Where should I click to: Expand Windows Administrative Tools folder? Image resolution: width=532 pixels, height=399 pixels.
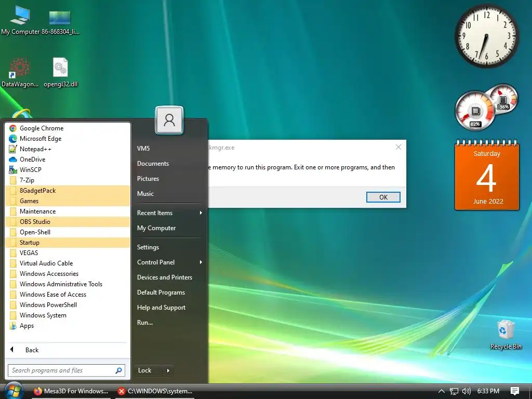click(68, 284)
